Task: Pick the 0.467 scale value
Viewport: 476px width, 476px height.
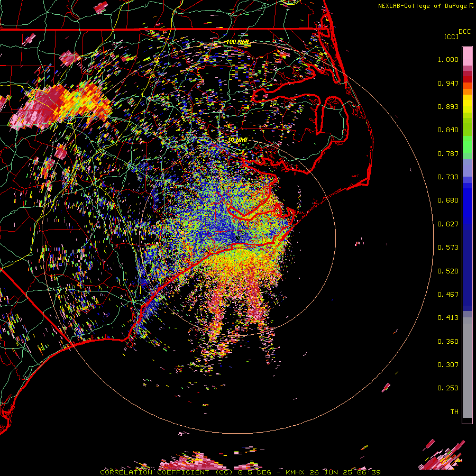Action: coord(448,295)
